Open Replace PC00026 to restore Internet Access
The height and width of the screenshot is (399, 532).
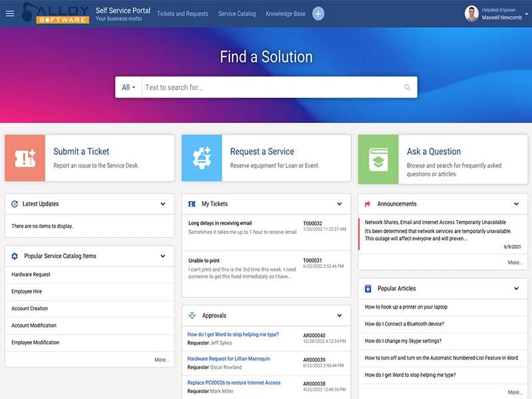[234, 383]
